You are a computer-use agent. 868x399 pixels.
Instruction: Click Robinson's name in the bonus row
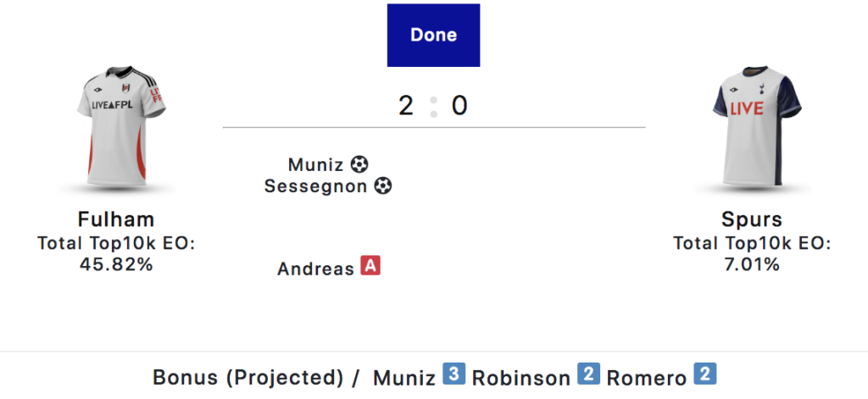521,379
